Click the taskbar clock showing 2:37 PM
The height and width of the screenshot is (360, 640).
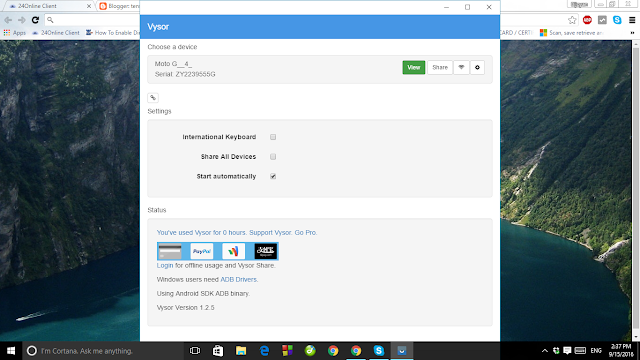pyautogui.click(x=621, y=351)
